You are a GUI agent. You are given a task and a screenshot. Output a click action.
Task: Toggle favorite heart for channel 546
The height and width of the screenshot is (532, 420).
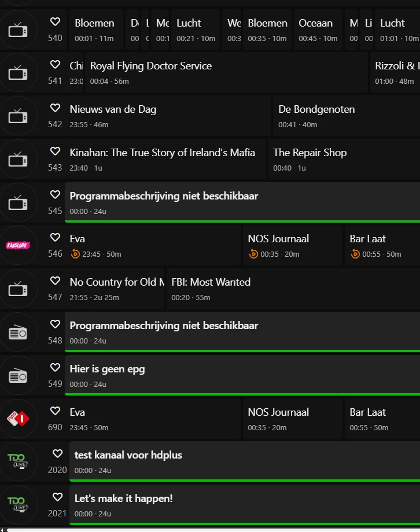coord(55,238)
